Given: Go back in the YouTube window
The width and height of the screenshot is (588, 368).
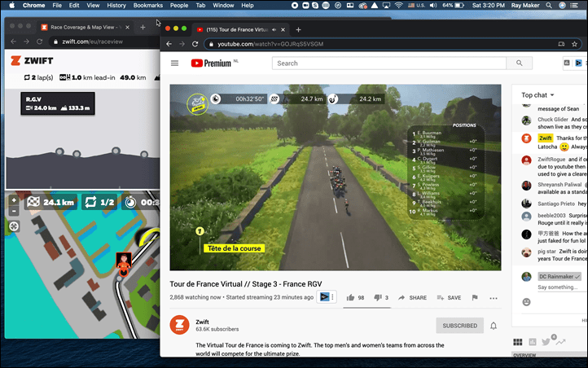Looking at the screenshot, I should click(x=169, y=44).
